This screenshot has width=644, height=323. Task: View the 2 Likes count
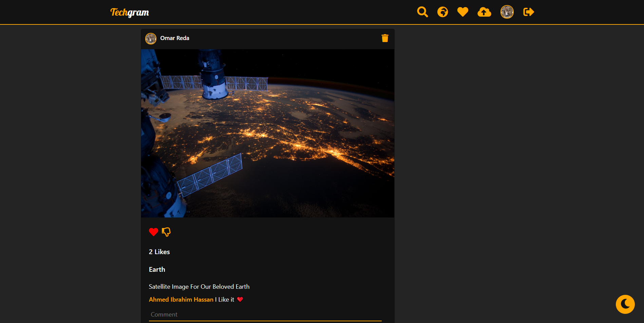pos(159,252)
